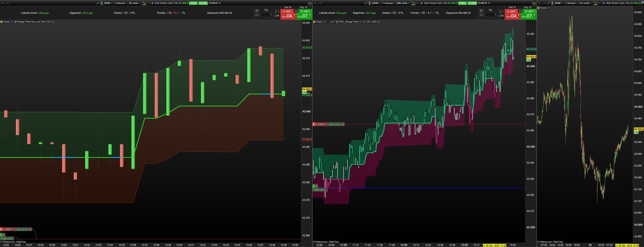This screenshot has width=644, height=247.
Task: Click the position close icon after Positie: 1, left chart
Action: (170, 13)
